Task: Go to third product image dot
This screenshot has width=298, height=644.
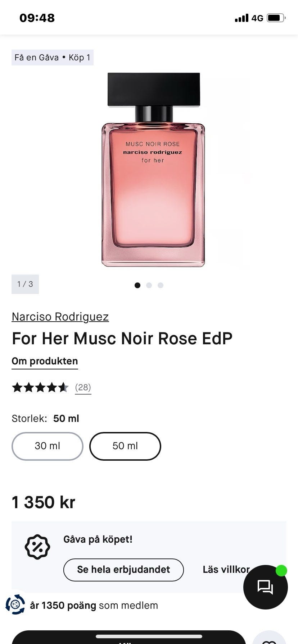Action: coord(161,285)
